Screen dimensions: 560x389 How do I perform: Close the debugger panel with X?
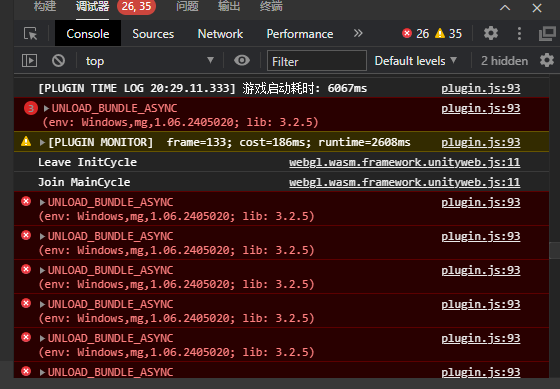click(x=537, y=8)
